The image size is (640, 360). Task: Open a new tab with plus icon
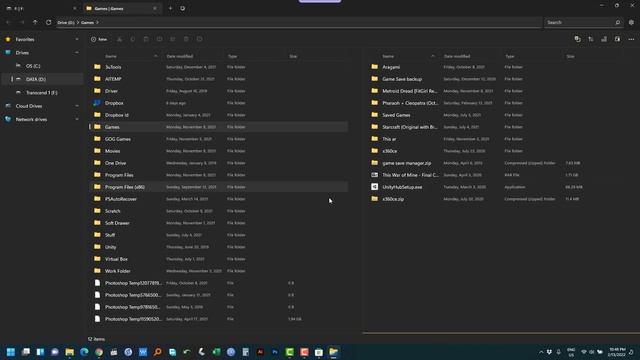[x=170, y=8]
